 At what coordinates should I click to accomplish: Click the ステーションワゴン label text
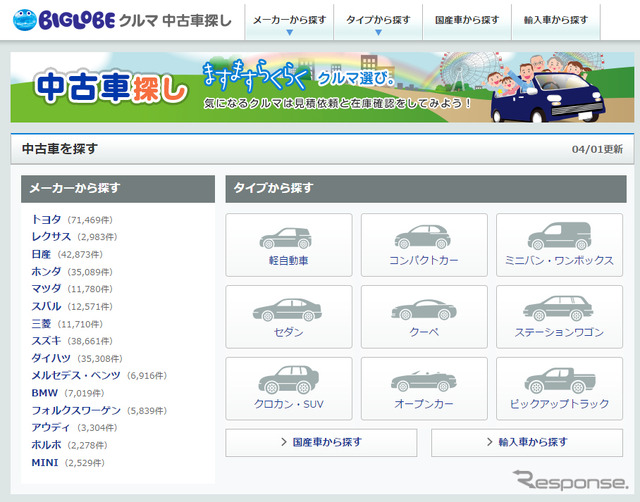[x=559, y=332]
